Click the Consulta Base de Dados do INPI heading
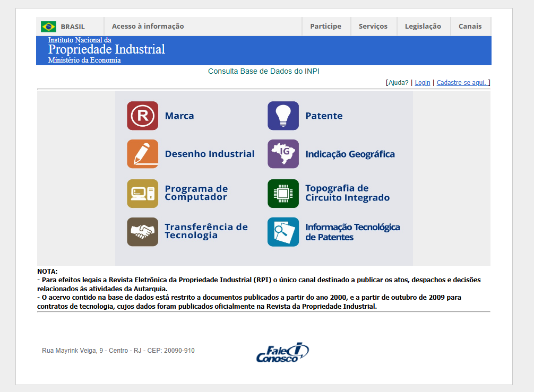Screen dimensions: 534x392 [x=264, y=71]
